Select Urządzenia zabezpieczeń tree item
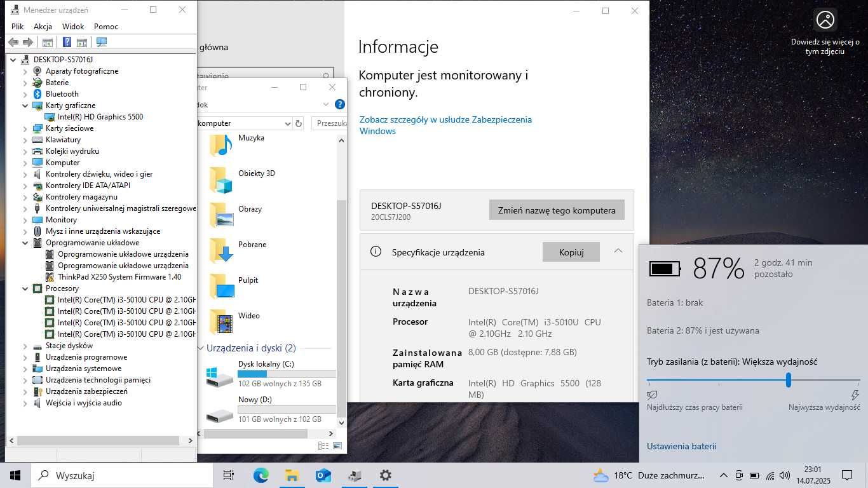This screenshot has height=488, width=868. pyautogui.click(x=86, y=391)
